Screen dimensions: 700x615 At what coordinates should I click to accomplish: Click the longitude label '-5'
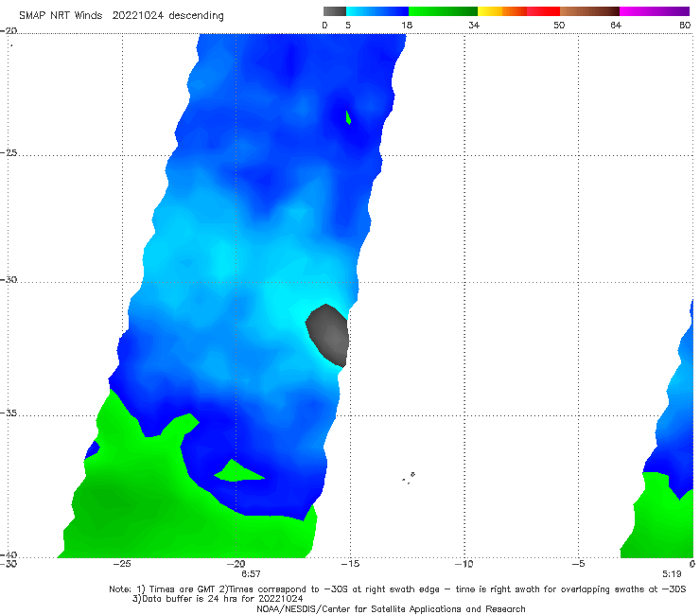pos(578,564)
